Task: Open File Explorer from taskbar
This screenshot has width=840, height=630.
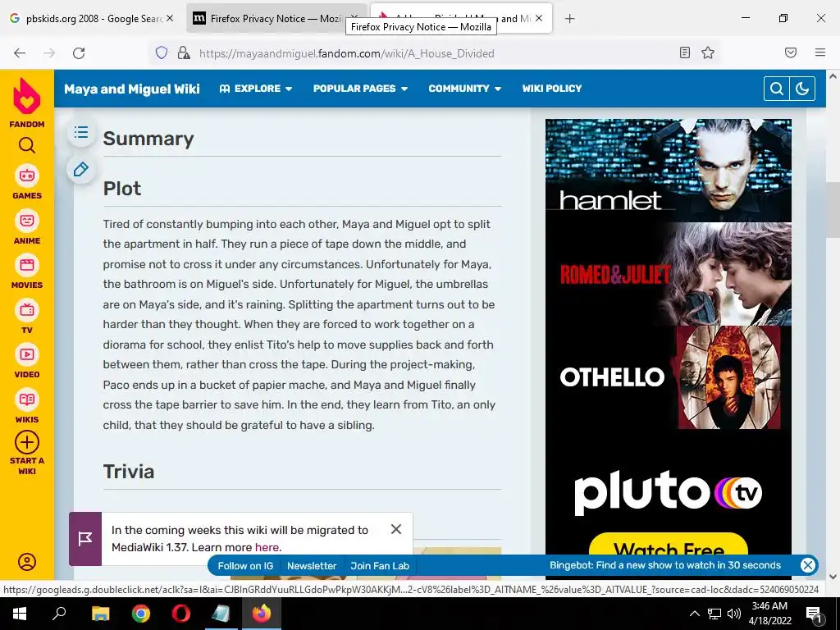Action: click(x=100, y=614)
